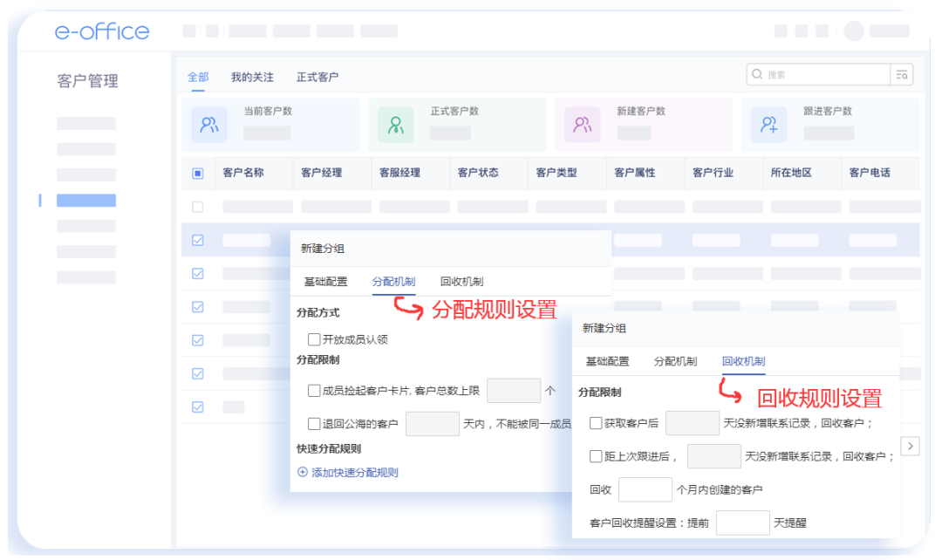Switch to the 我的关注 tab
The image size is (942, 560).
click(252, 77)
